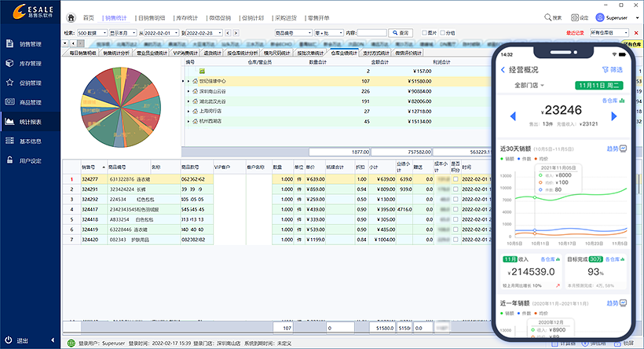The width and height of the screenshot is (644, 349).
Task: Open 销售管理 from the sidebar
Action: coord(30,44)
